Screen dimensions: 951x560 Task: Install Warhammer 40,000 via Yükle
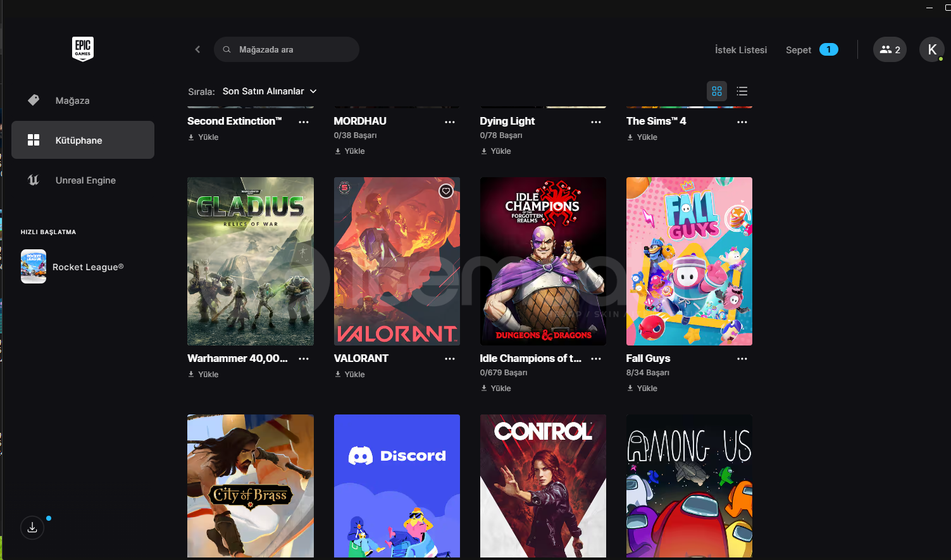pyautogui.click(x=203, y=375)
